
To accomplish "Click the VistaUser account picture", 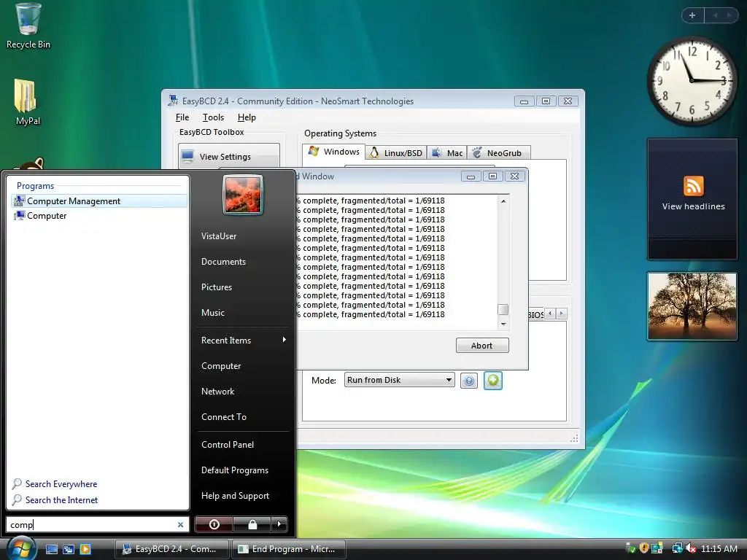I will click(x=242, y=195).
